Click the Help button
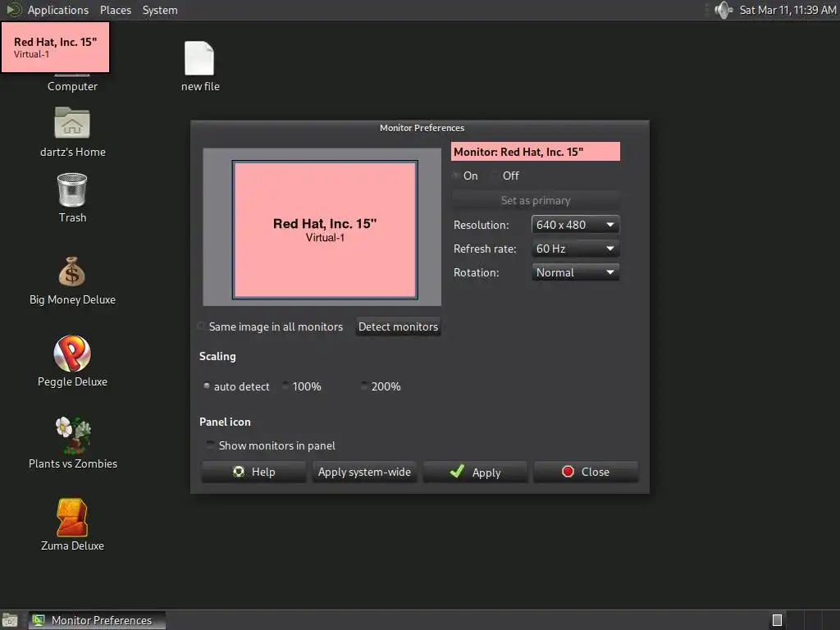The height and width of the screenshot is (630, 840). (254, 472)
